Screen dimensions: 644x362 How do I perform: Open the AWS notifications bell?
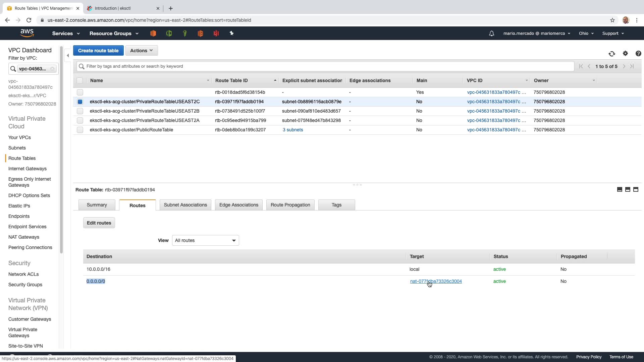click(x=491, y=34)
